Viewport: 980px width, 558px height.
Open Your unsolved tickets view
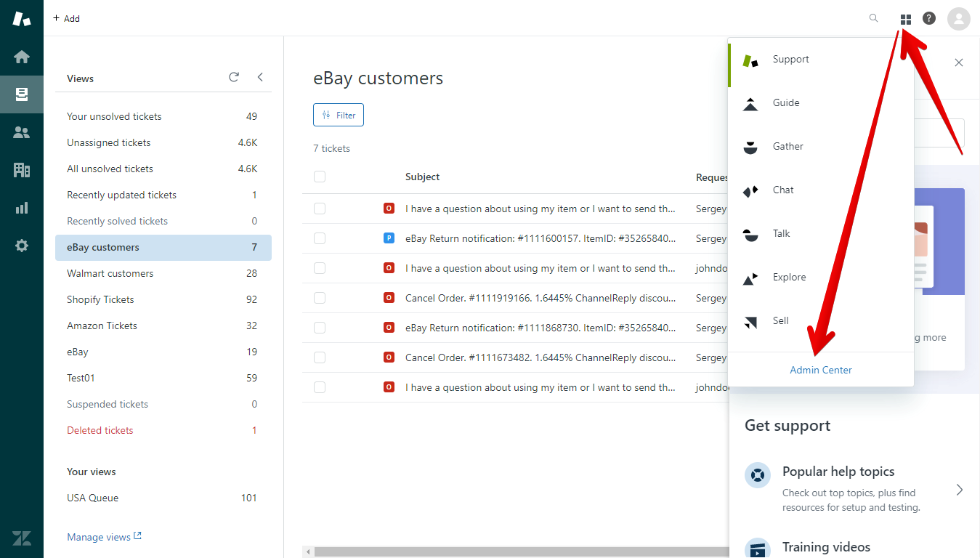click(x=163, y=116)
